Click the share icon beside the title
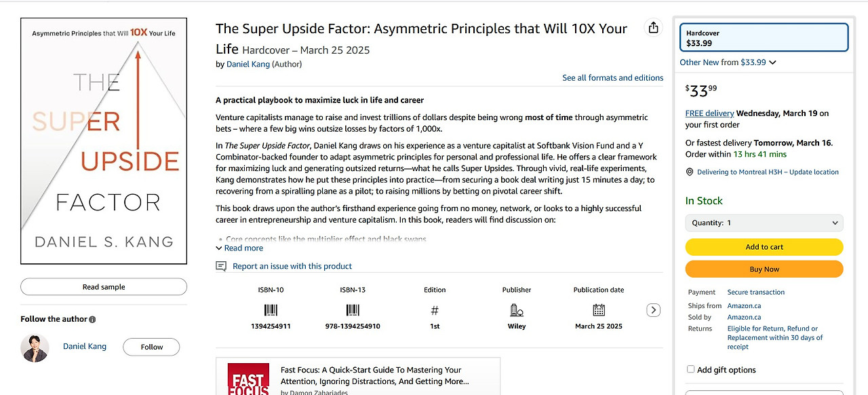 point(653,27)
